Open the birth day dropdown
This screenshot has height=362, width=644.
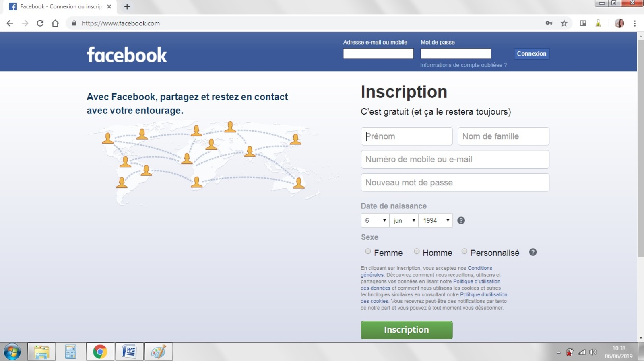pyautogui.click(x=375, y=220)
